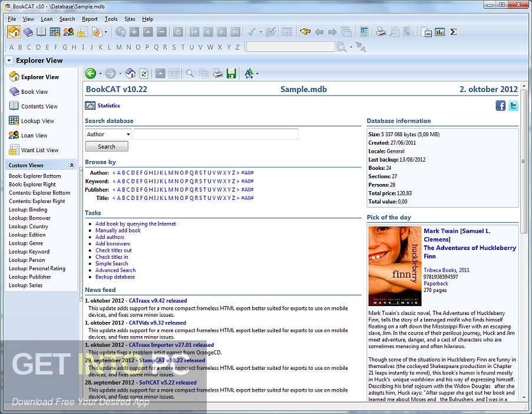The image size is (532, 414).
Task: Open the Report menu
Action: 90,19
